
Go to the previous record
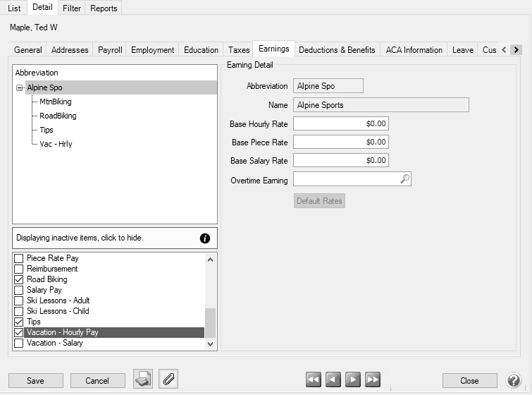(x=333, y=380)
